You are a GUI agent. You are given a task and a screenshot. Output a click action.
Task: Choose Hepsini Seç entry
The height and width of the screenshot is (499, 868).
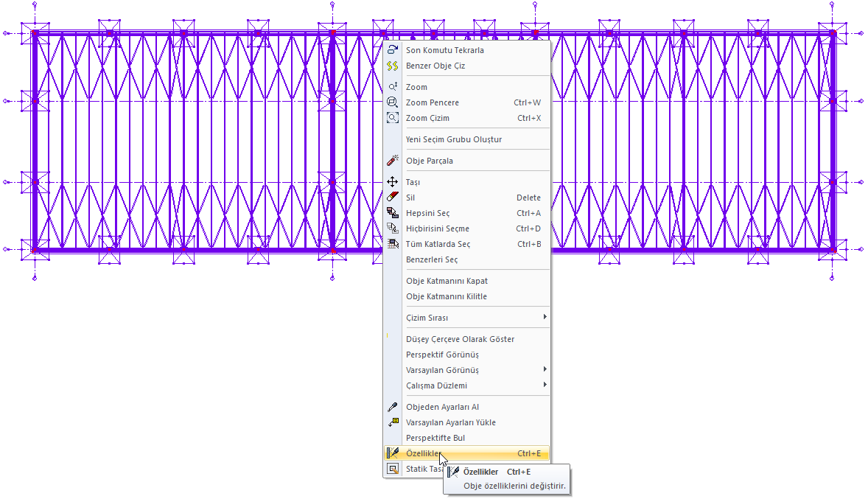(x=466, y=213)
